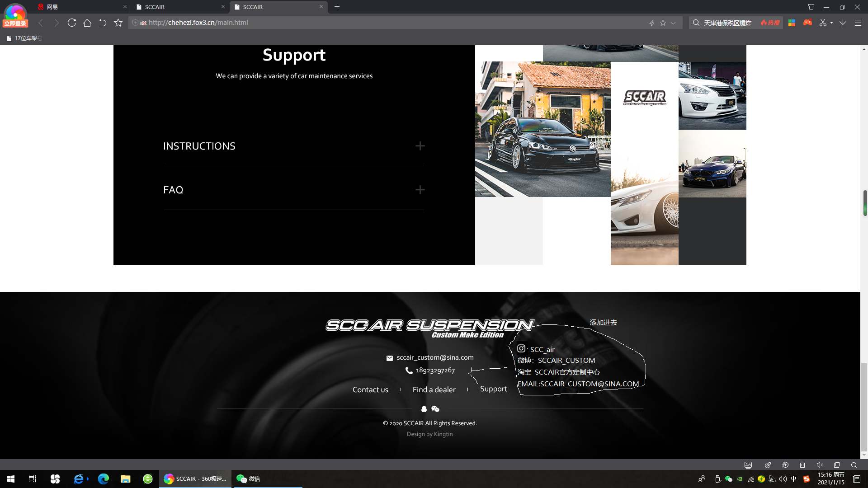This screenshot has height=488, width=868.
Task: Open the Windows notification center
Action: click(857, 479)
